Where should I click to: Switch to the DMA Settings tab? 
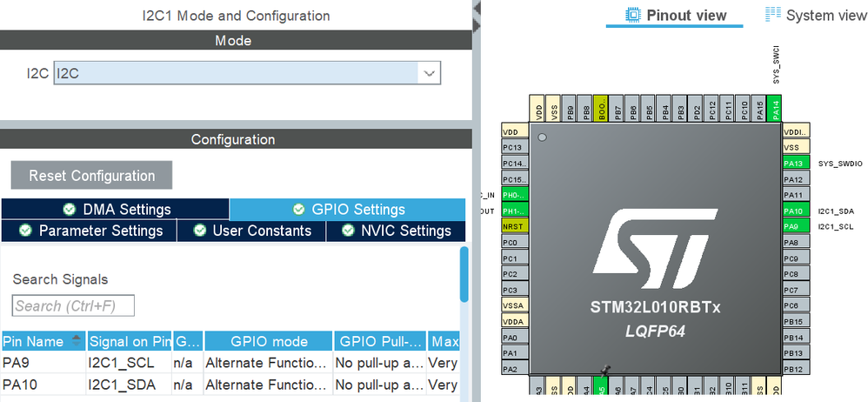coord(116,210)
